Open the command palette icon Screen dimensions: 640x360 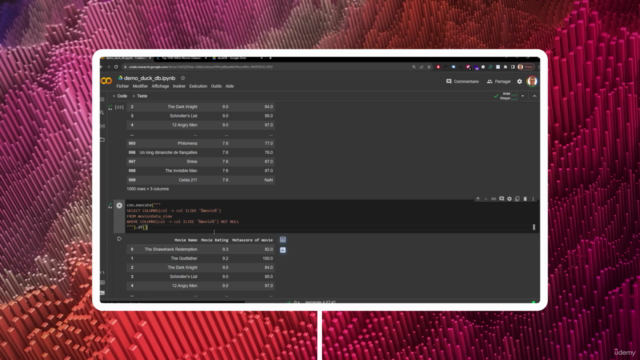point(102,282)
